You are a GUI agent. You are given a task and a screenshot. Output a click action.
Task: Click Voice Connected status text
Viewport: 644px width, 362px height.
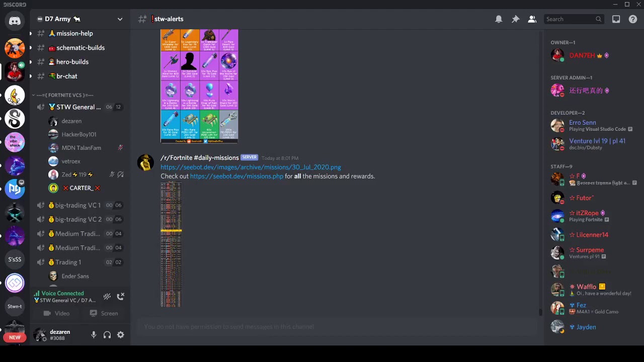click(62, 293)
